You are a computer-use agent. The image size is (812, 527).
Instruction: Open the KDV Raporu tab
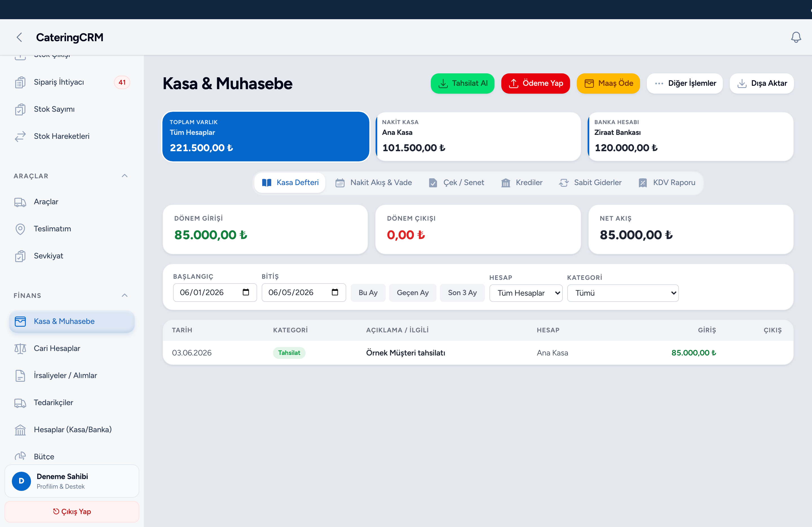(667, 183)
